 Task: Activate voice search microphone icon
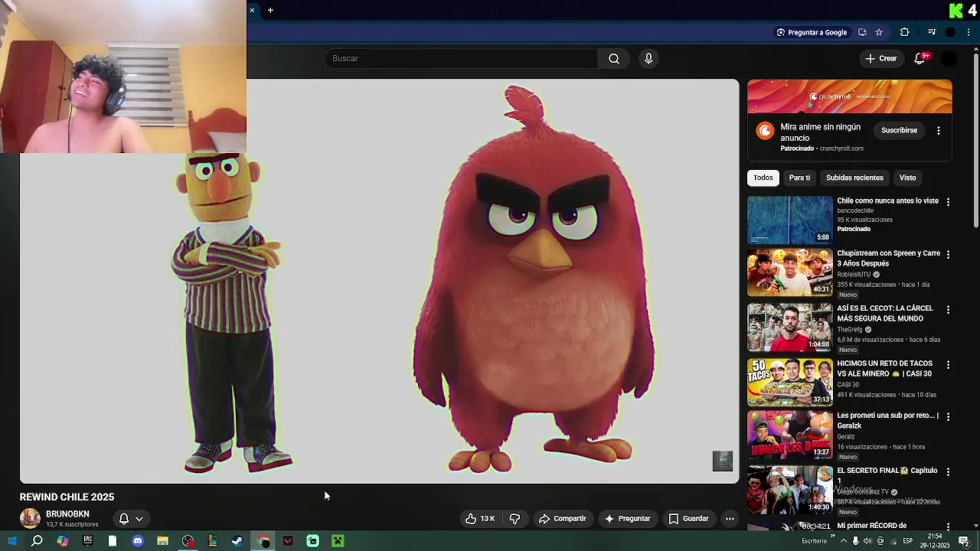coord(648,58)
